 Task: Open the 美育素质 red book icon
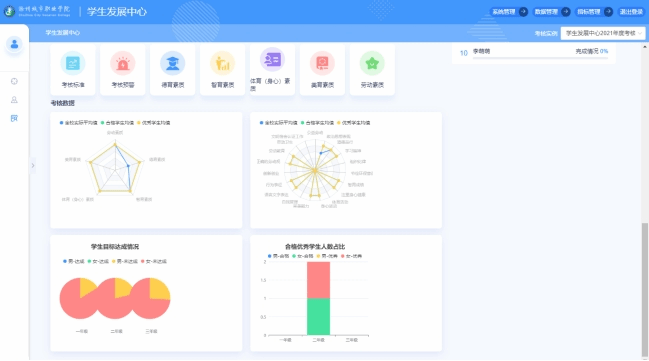click(322, 63)
